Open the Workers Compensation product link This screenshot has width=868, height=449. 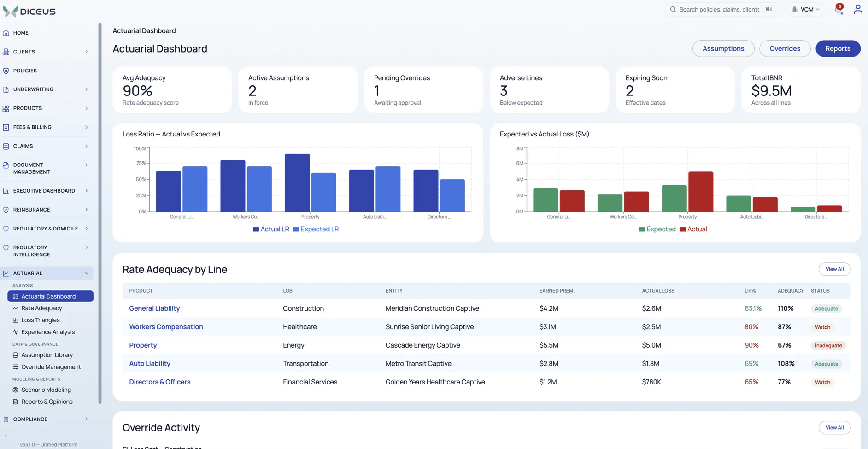166,327
